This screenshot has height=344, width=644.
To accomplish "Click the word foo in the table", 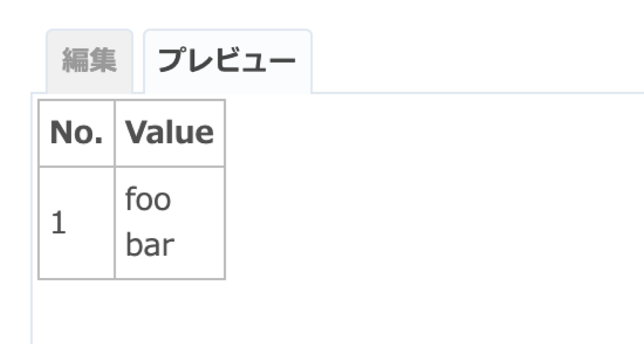I will [x=148, y=200].
